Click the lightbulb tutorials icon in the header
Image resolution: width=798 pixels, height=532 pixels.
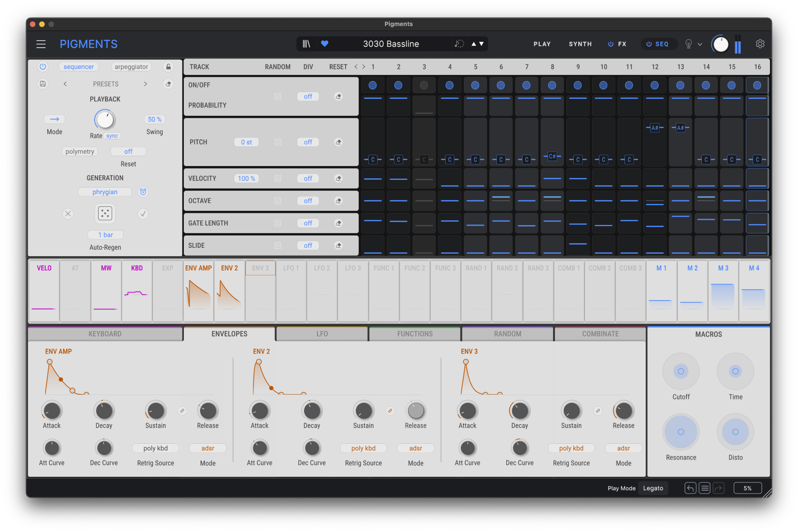tap(688, 44)
